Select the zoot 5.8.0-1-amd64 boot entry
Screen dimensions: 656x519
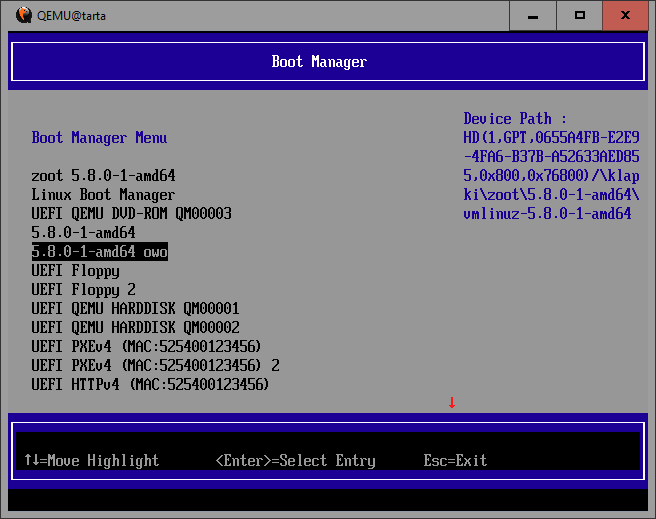[103, 176]
